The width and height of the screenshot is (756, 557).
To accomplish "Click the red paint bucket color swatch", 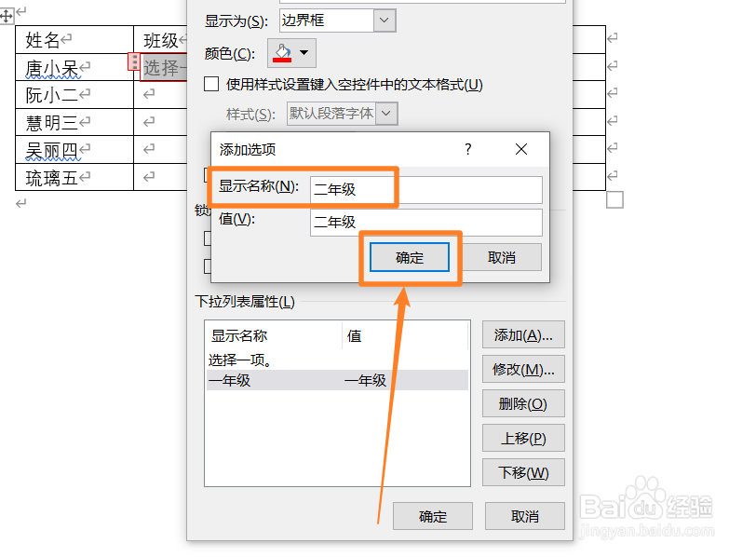I will coord(284,53).
